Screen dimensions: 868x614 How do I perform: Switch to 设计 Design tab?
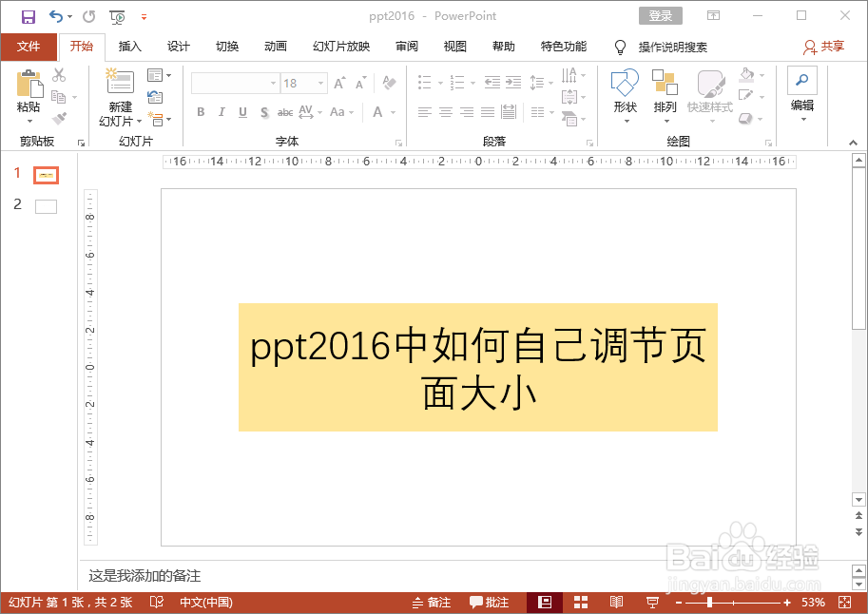[x=178, y=47]
